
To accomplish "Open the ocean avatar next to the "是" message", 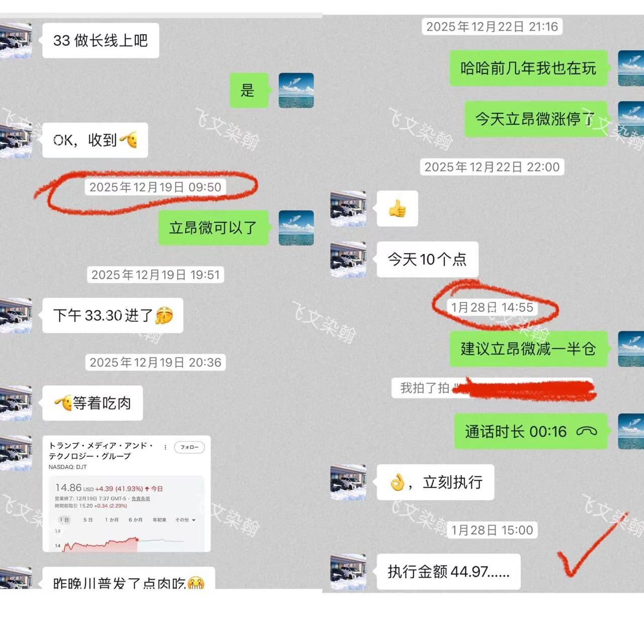I will click(x=296, y=91).
